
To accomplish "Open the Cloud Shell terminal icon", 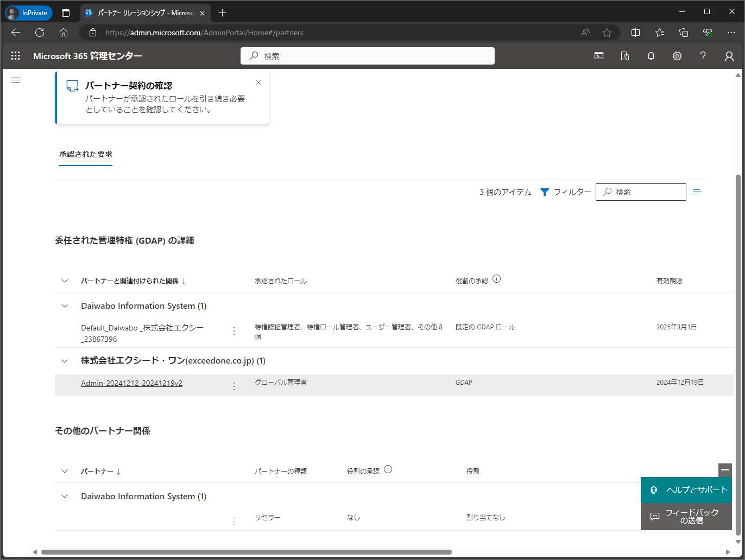I will [x=598, y=56].
